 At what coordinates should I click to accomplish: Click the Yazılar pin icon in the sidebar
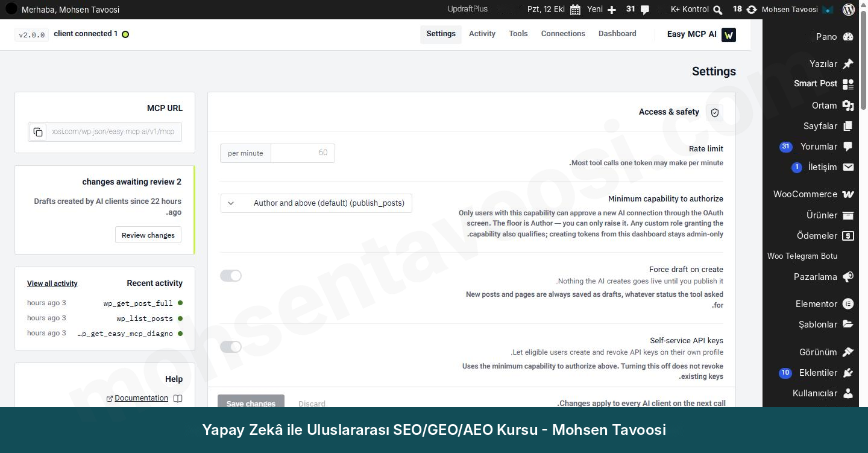pyautogui.click(x=848, y=64)
